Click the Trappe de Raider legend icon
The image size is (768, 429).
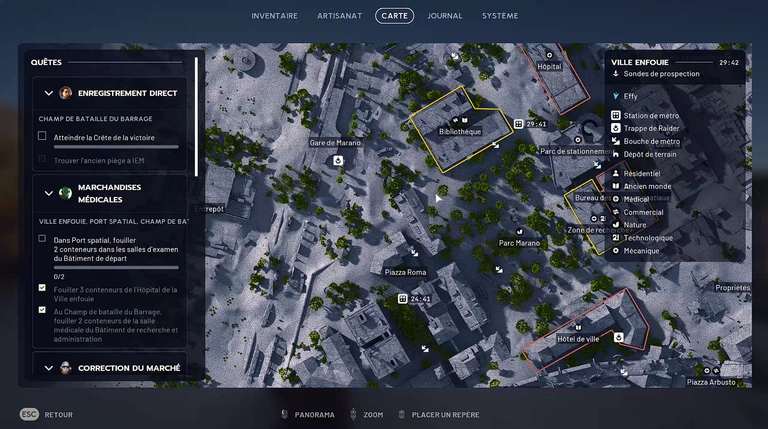tap(616, 128)
